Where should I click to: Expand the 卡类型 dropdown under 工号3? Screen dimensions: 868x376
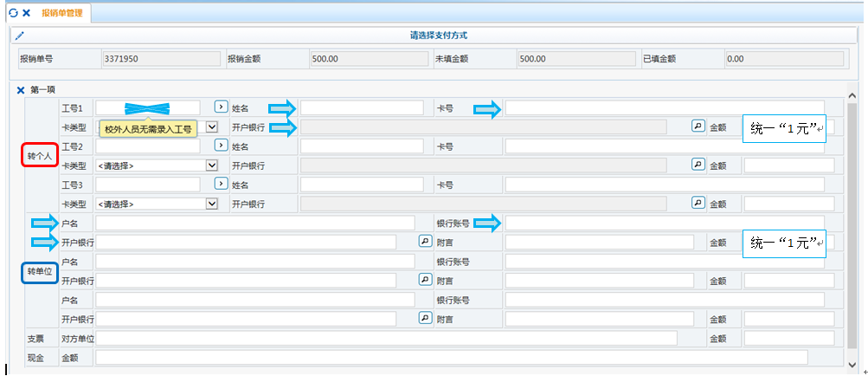(x=211, y=204)
